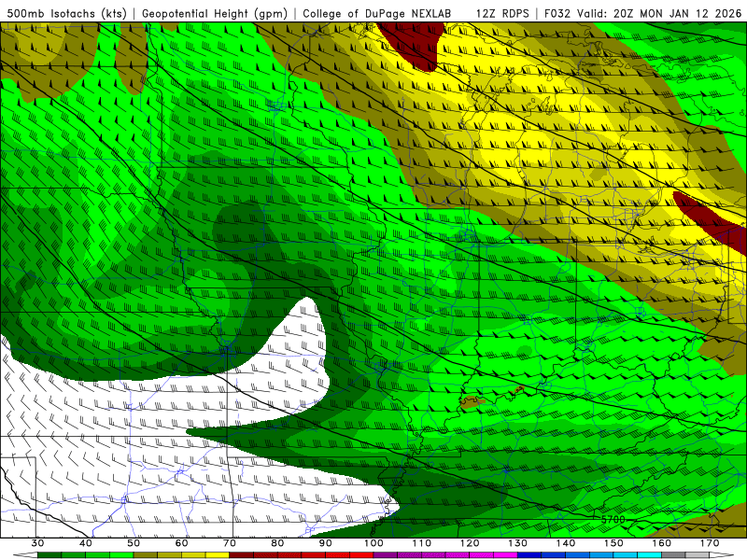This screenshot has height=560, width=747.
Task: Click the dark red wind maximum near right edge
Action: click(x=712, y=221)
